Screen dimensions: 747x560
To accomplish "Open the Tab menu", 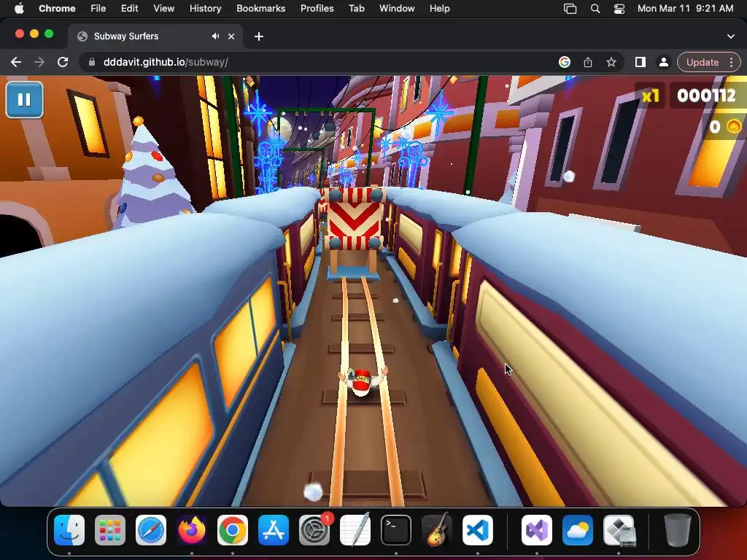I will point(356,8).
